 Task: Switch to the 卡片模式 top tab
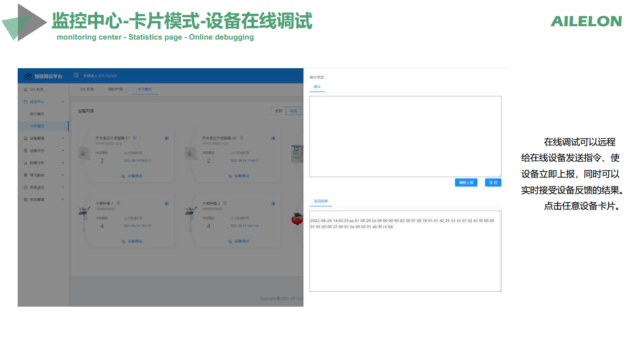[145, 89]
